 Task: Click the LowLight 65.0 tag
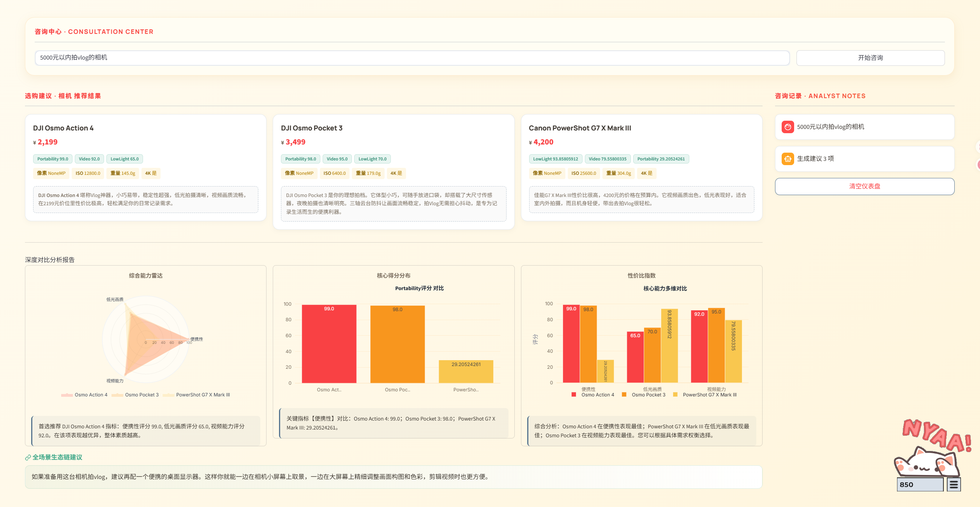[x=125, y=159]
